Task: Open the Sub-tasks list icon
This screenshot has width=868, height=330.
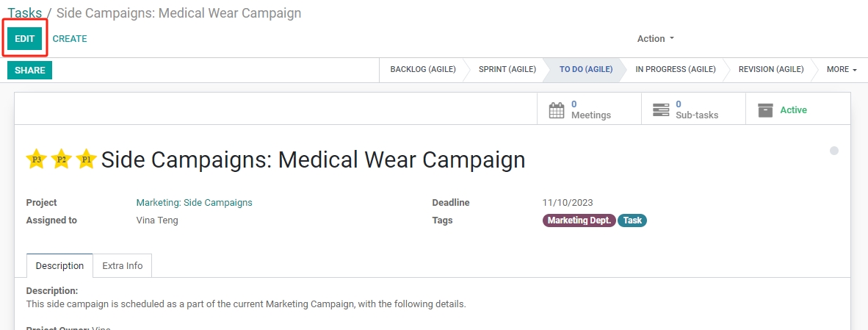Action: point(661,110)
